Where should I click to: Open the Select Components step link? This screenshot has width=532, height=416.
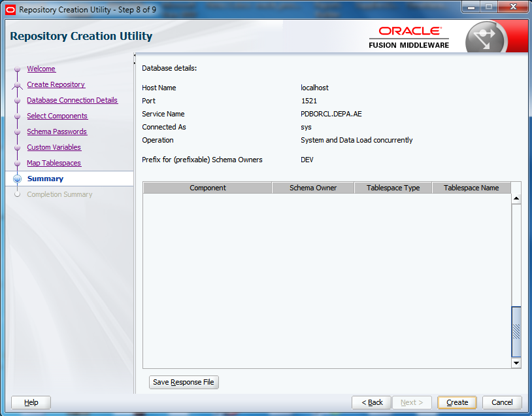[x=58, y=116]
